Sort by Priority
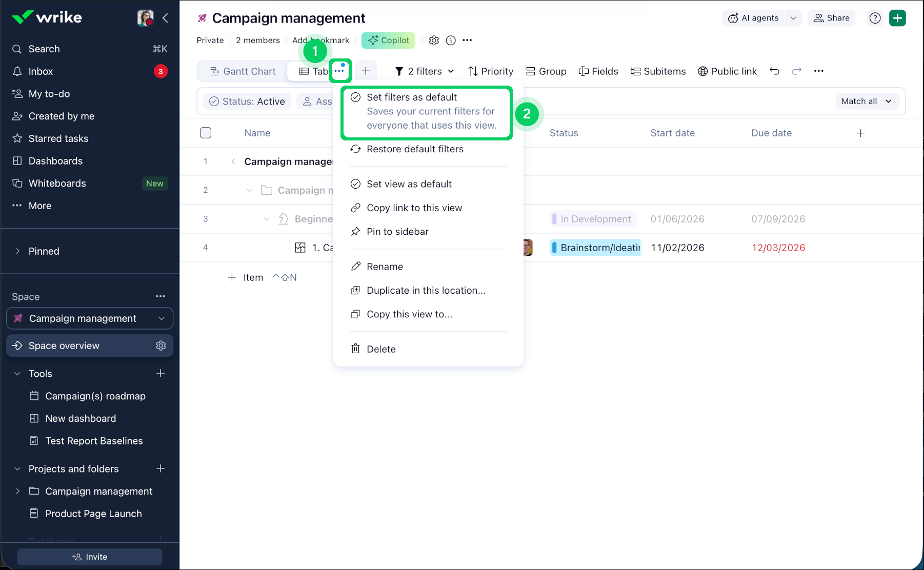Screen dimensions: 924x570 pyautogui.click(x=491, y=71)
